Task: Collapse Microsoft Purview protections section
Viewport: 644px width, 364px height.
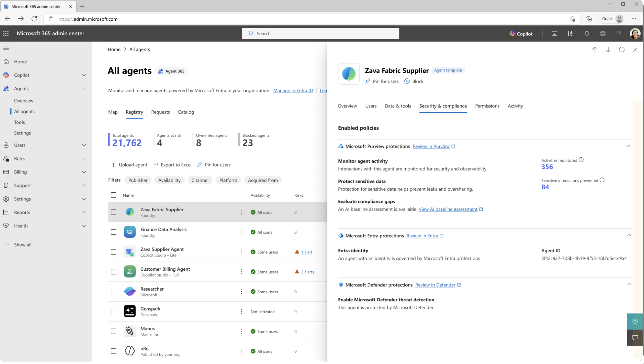Action: (629, 146)
